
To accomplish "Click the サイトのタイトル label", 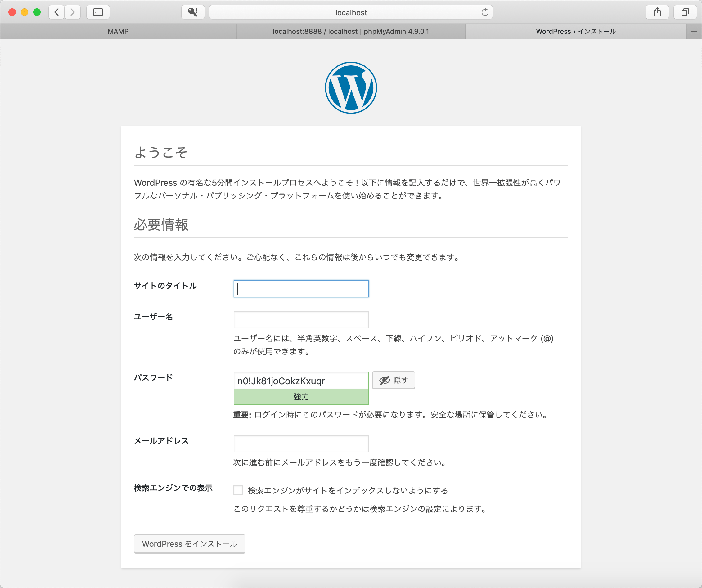I will [165, 286].
